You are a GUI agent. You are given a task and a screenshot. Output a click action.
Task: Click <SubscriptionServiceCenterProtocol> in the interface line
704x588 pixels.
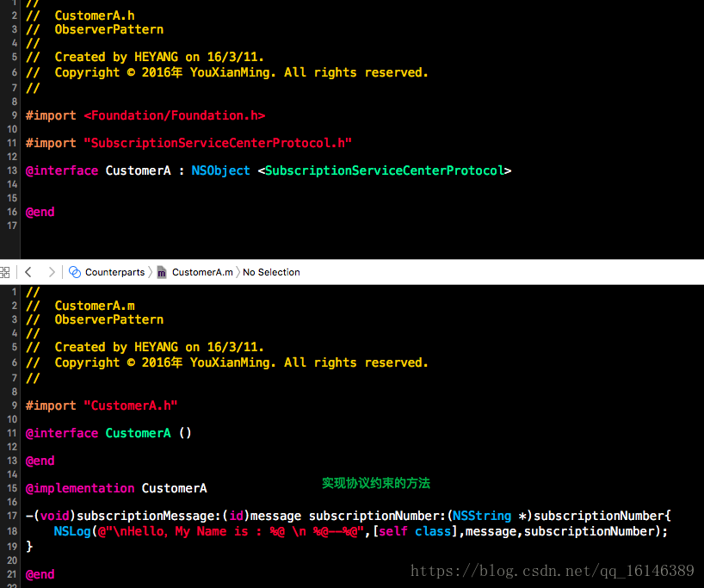[385, 170]
